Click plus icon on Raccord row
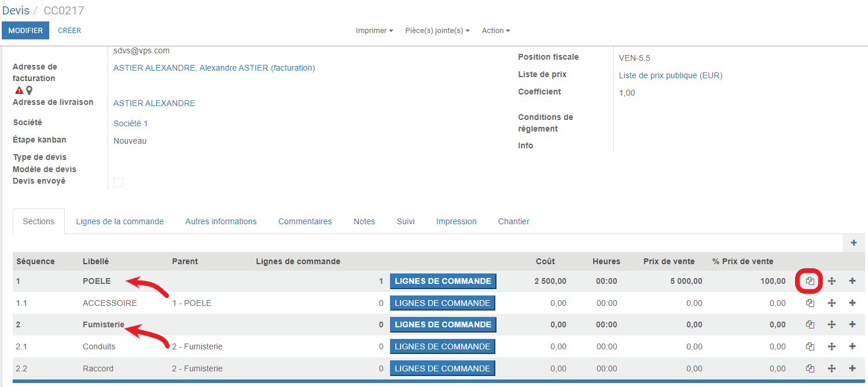868x387 pixels. coord(852,368)
